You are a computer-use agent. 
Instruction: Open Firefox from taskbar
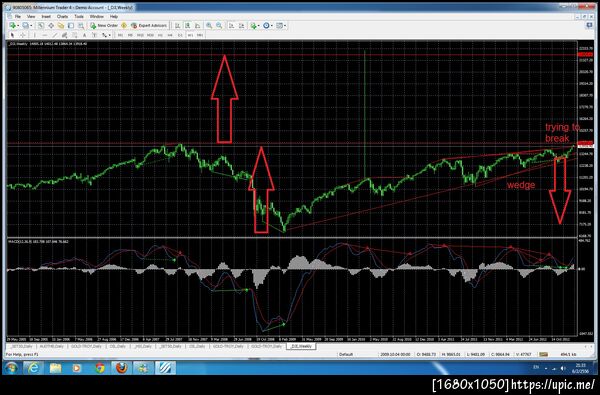[x=122, y=368]
